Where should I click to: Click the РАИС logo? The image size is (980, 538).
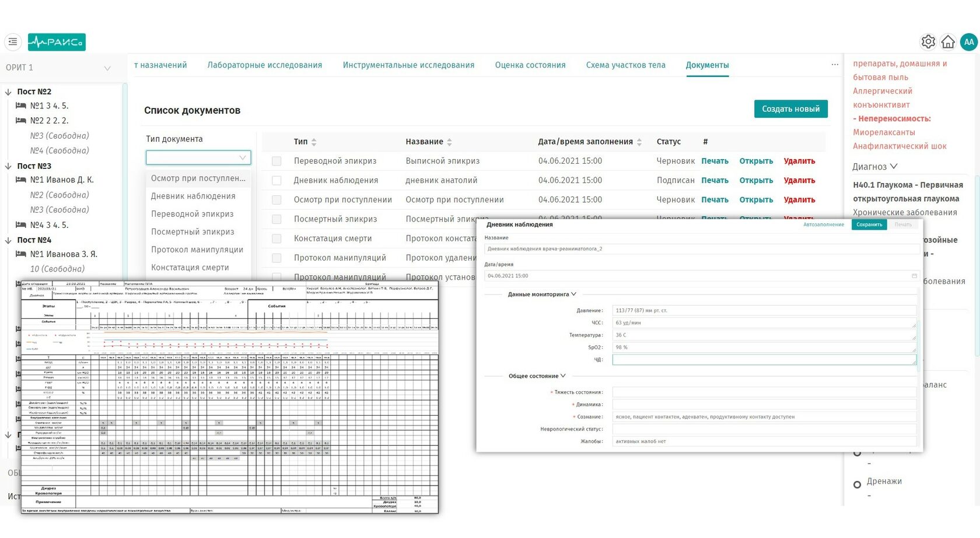(57, 42)
